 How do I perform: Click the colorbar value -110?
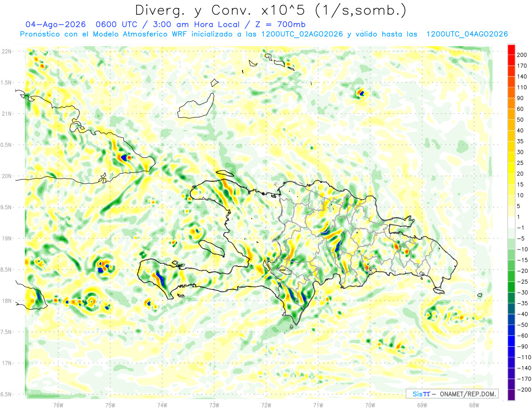tap(524, 357)
